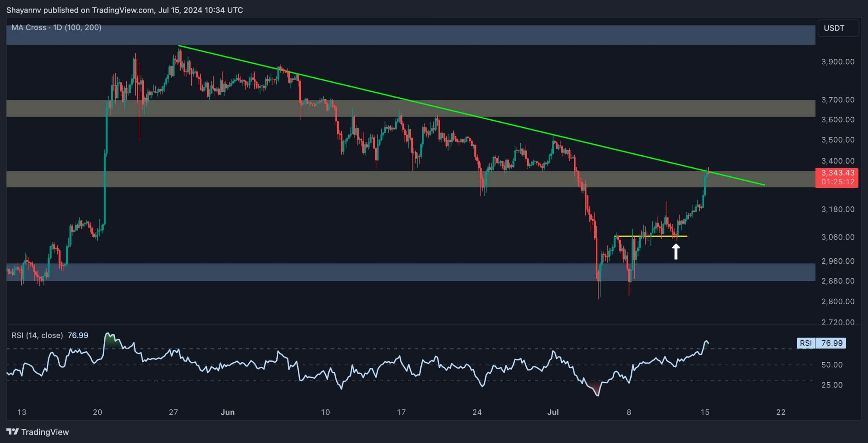Click the 15 date label on the time axis

(x=705, y=412)
